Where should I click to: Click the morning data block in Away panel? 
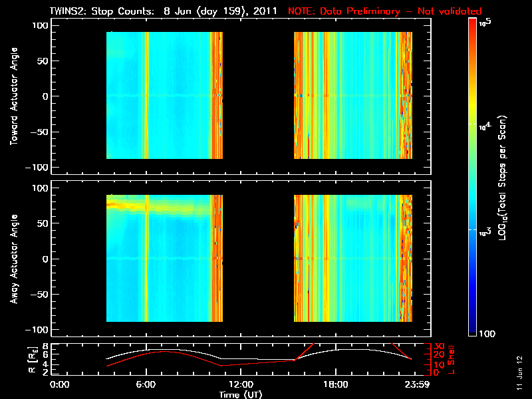pyautogui.click(x=164, y=258)
